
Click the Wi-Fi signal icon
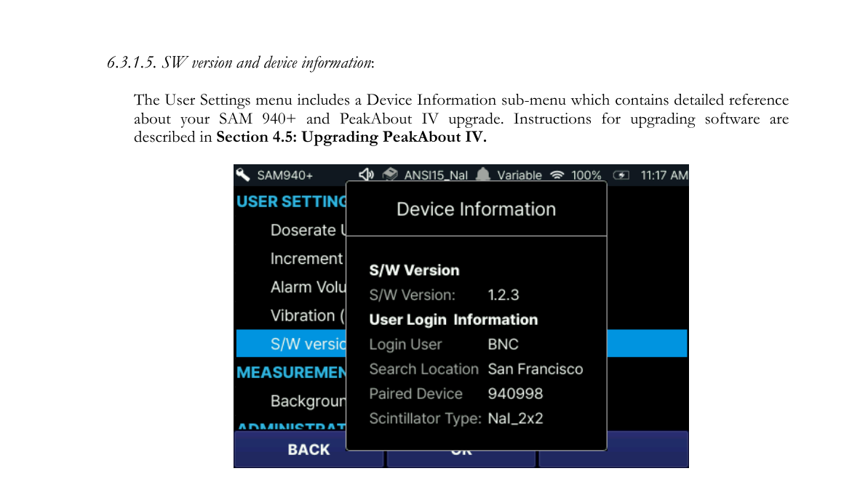(557, 175)
